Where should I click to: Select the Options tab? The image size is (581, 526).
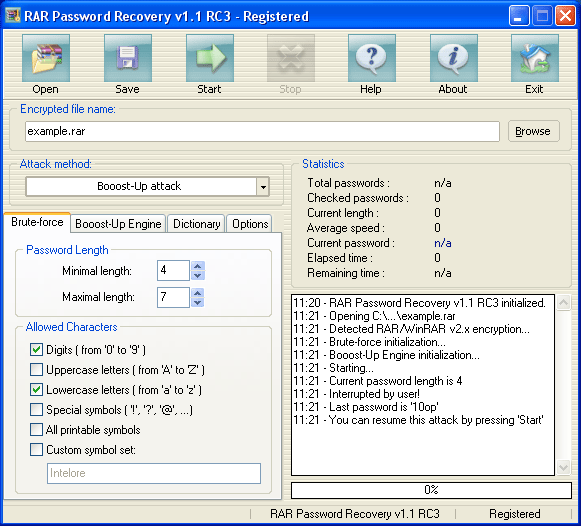[x=250, y=224]
